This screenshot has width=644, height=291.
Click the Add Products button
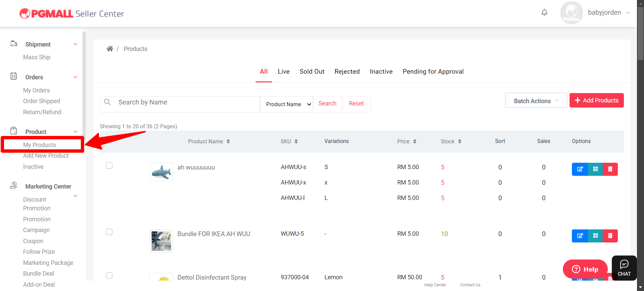596,100
